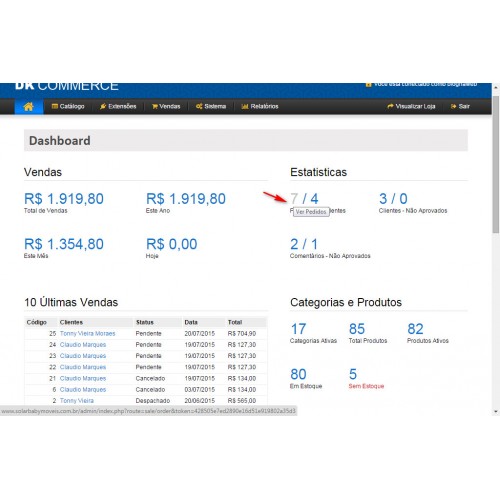This screenshot has width=500, height=500.
Task: Click the 85 Total Produtos number
Action: (357, 329)
